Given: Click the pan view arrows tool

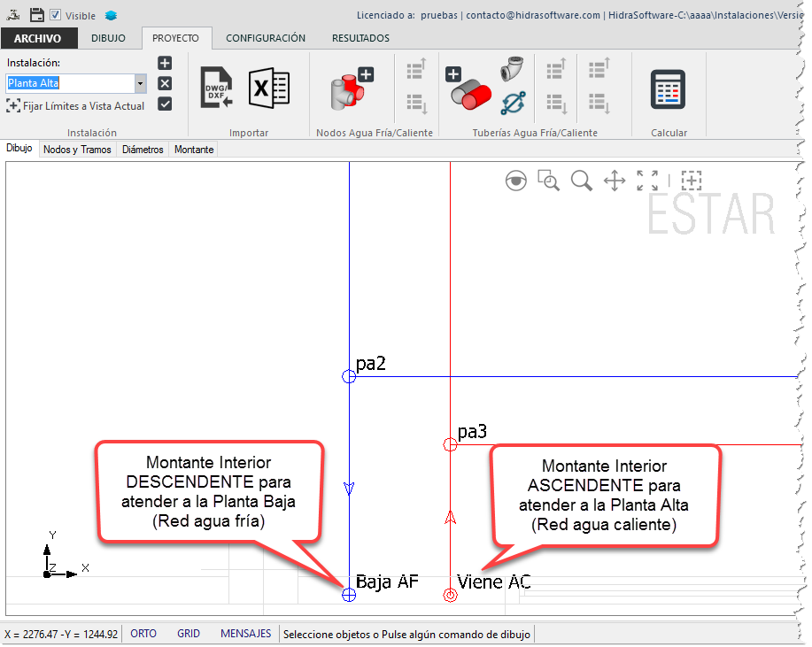Looking at the screenshot, I should click(615, 181).
